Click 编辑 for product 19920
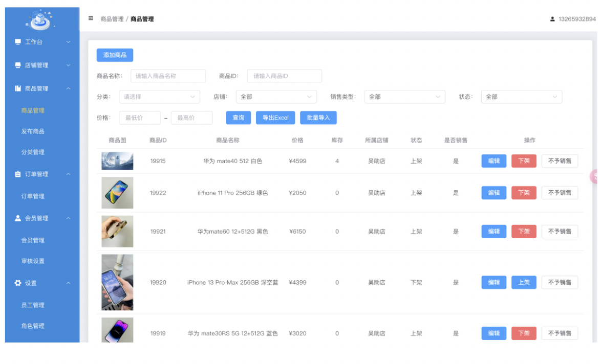The width and height of the screenshot is (601, 364). pos(494,282)
